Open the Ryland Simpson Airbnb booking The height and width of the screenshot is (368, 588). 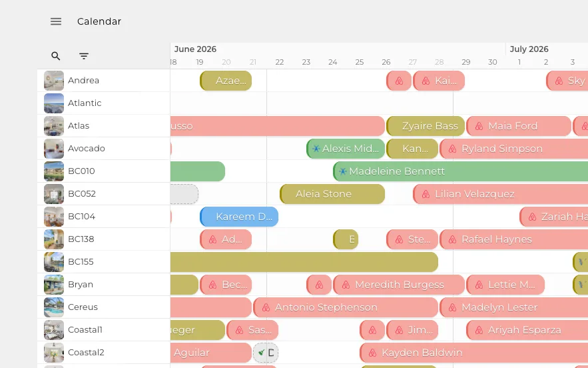513,149
